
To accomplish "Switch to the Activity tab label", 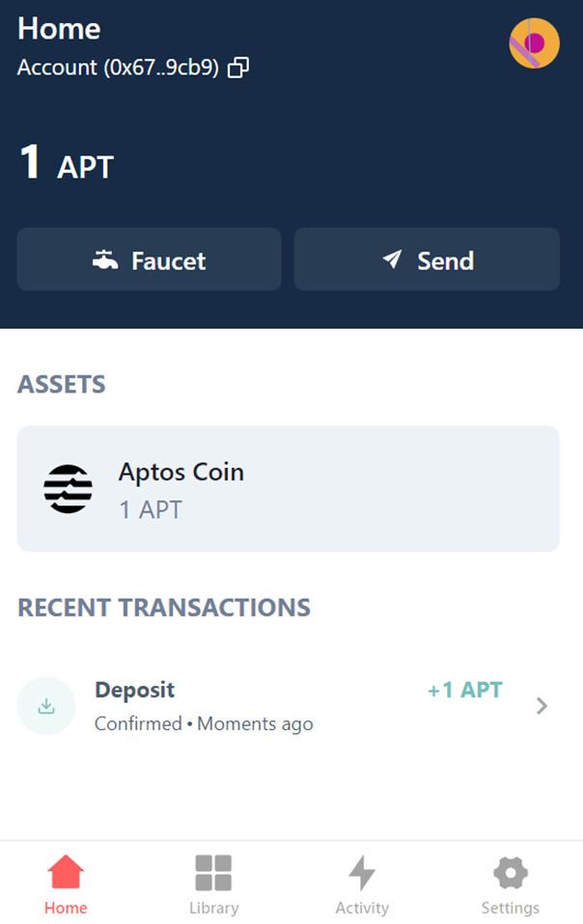I will (x=362, y=908).
